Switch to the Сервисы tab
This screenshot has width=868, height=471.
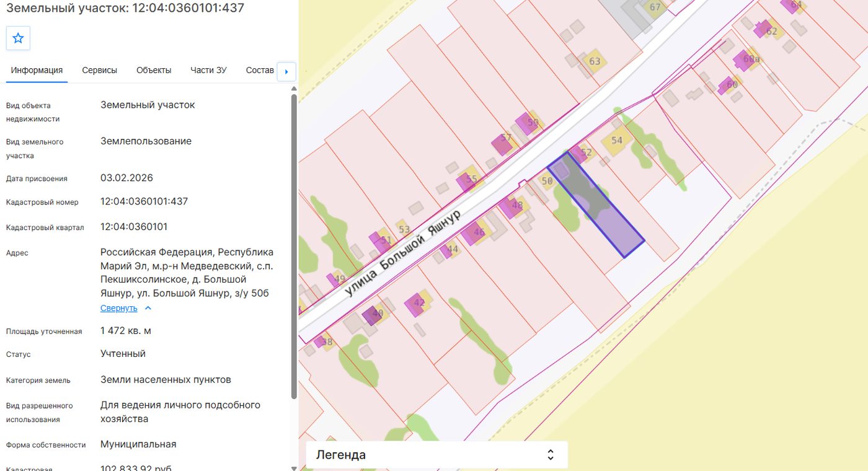click(x=99, y=70)
